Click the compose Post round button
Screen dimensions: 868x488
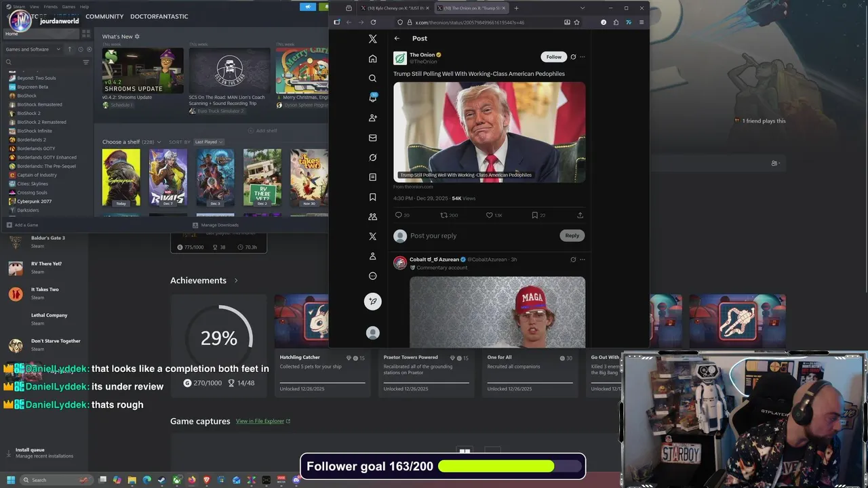click(x=372, y=301)
